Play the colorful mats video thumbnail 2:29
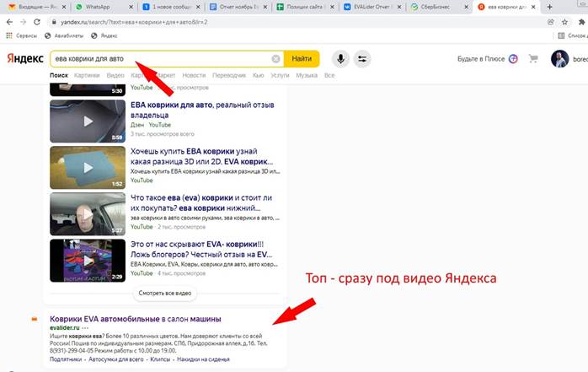The height and width of the screenshot is (372, 588). click(88, 261)
